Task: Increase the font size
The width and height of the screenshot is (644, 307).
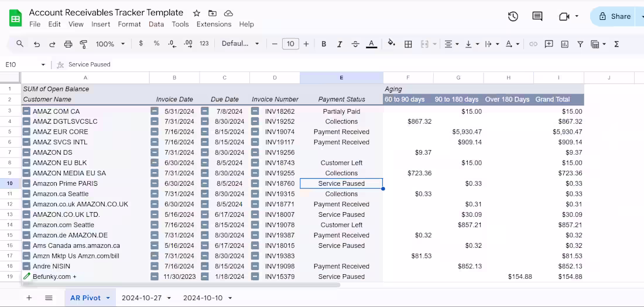Action: click(x=306, y=44)
